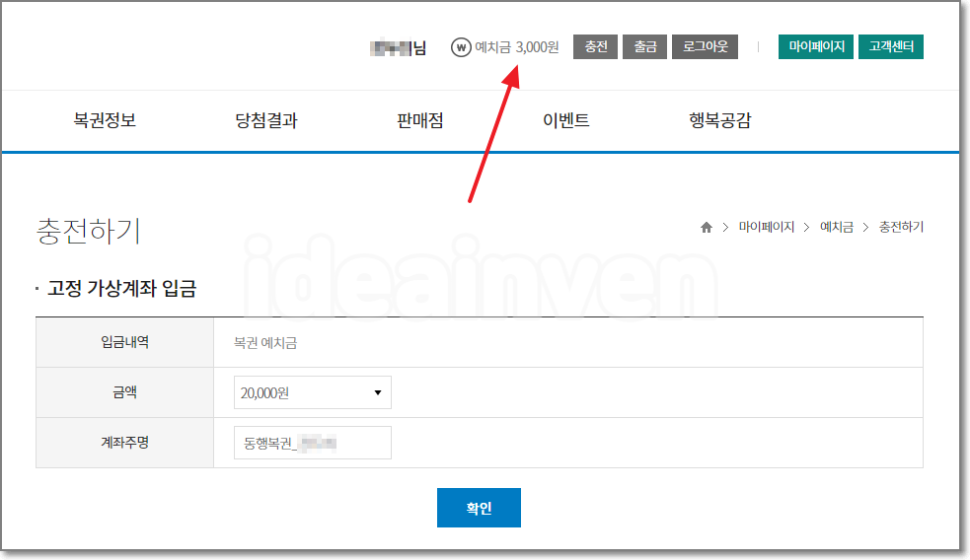Click the blue 확인 button

[x=479, y=508]
